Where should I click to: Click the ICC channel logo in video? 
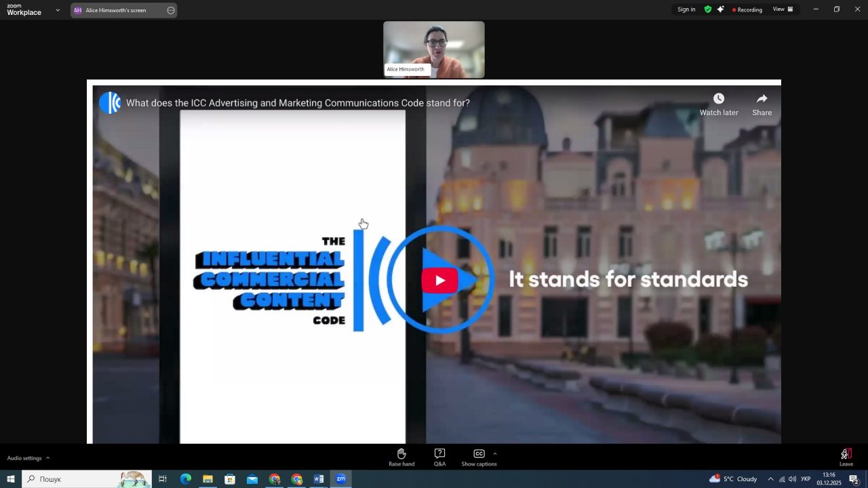click(110, 103)
